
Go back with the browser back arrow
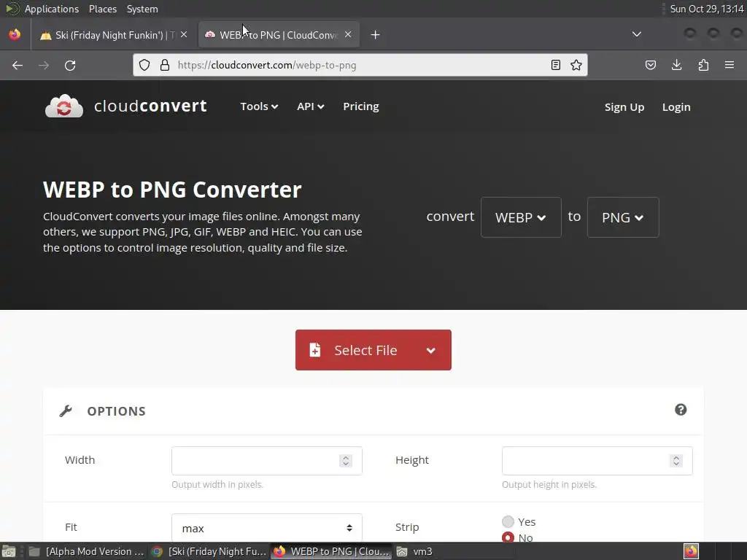tap(18, 65)
